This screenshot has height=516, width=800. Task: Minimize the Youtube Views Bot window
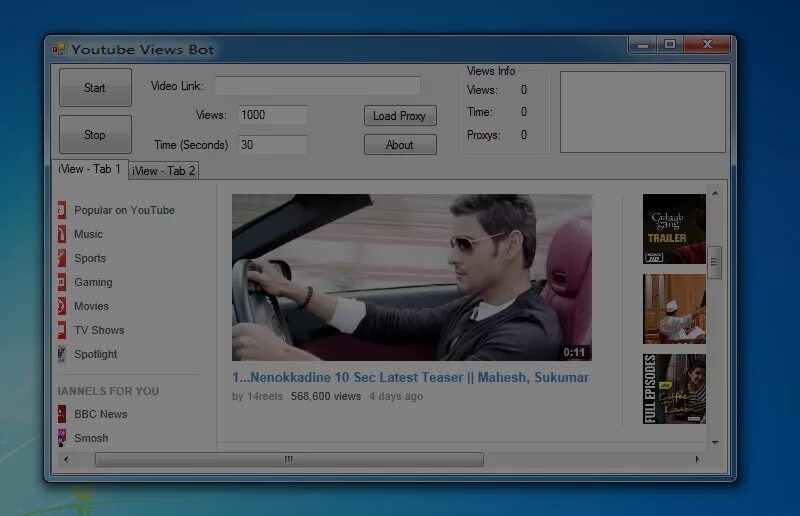pyautogui.click(x=642, y=45)
